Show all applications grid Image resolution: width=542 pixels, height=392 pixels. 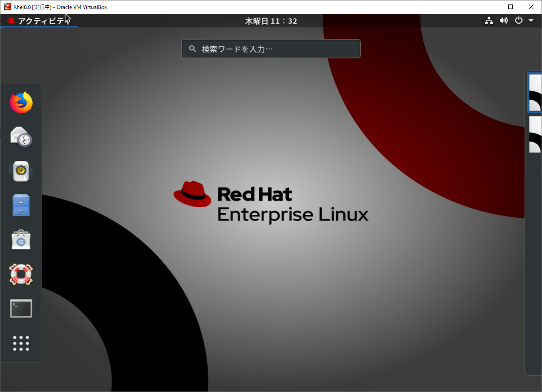click(21, 343)
